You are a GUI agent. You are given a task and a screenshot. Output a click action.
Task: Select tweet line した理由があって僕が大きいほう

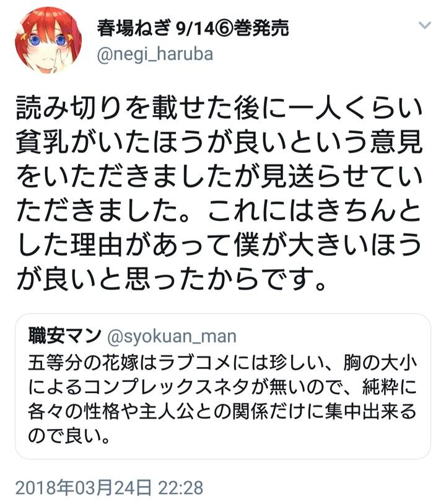pos(219,245)
